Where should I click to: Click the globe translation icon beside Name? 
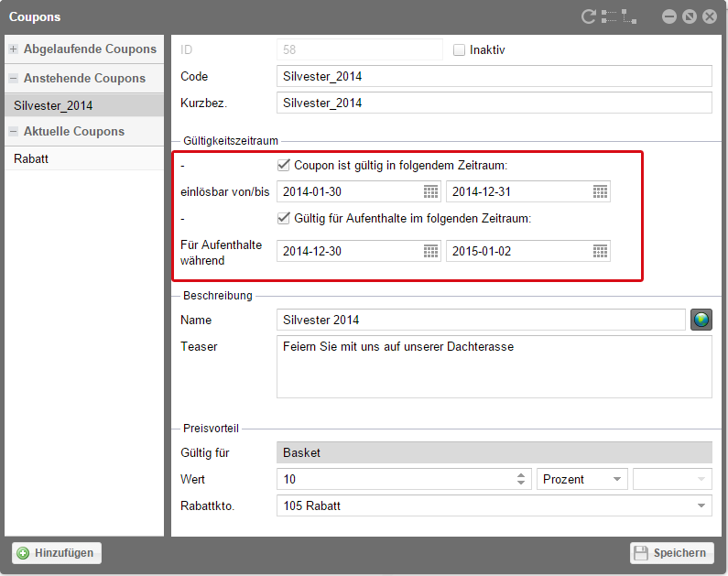point(701,320)
